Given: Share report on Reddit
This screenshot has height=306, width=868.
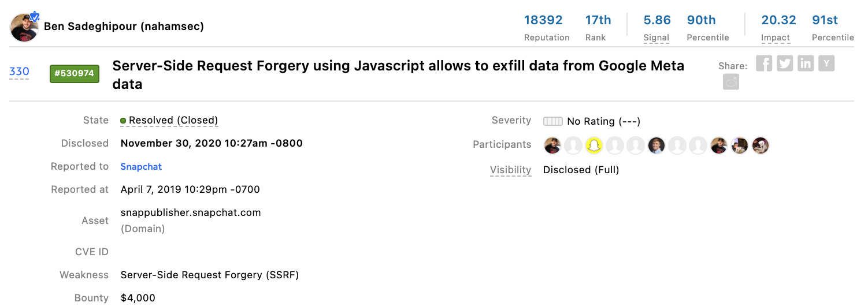Looking at the screenshot, I should pos(731,82).
